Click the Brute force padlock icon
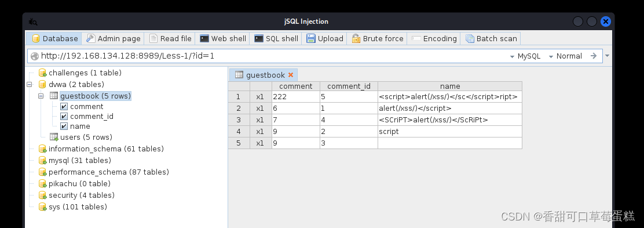 [x=356, y=39]
